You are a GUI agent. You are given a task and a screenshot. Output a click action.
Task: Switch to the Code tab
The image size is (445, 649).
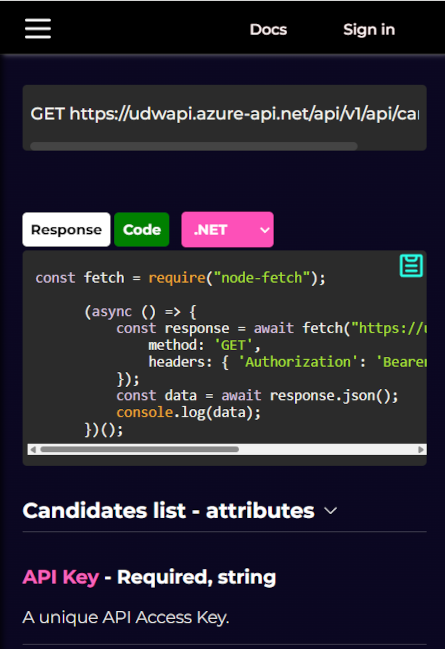pyautogui.click(x=142, y=230)
